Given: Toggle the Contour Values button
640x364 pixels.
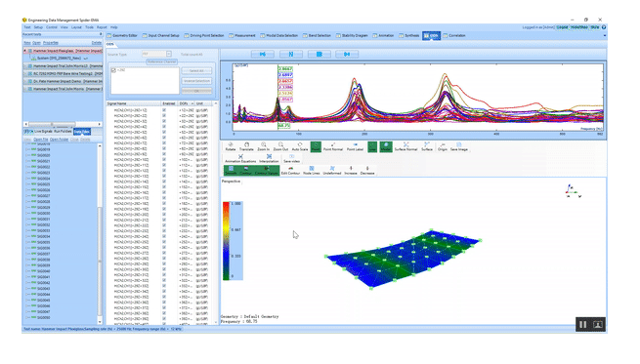Looking at the screenshot, I should tap(266, 171).
